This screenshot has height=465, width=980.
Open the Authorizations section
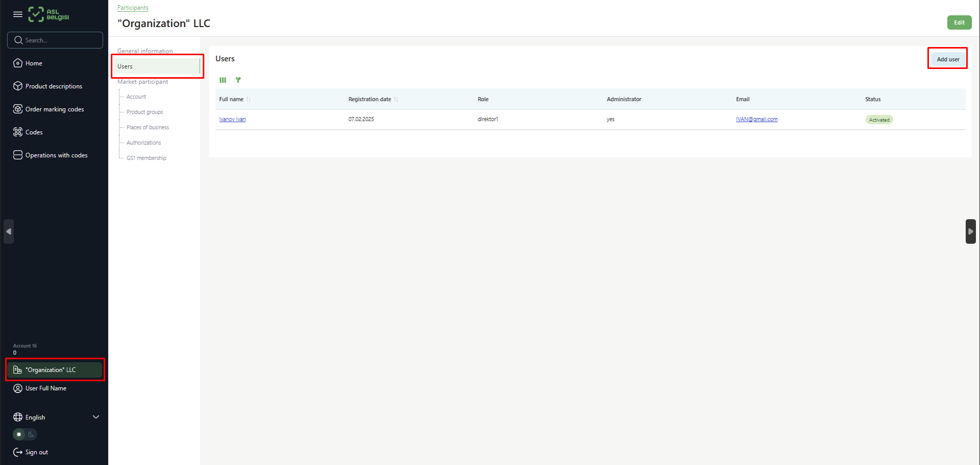144,143
